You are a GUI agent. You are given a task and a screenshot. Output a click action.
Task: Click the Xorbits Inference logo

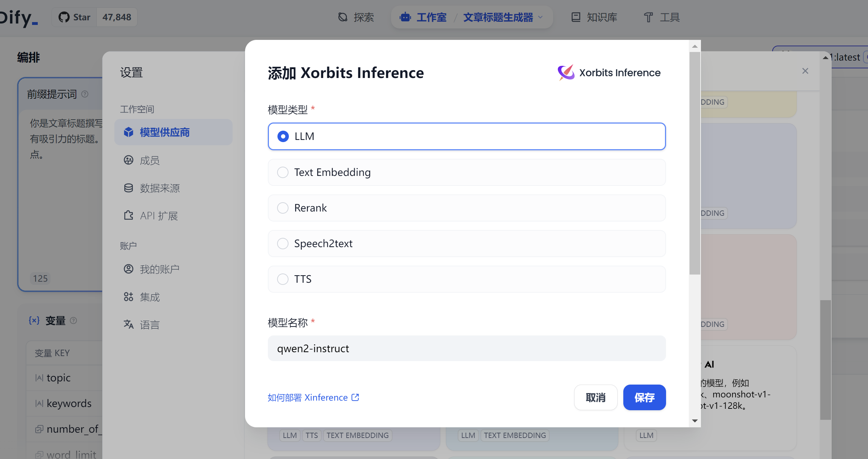click(609, 73)
